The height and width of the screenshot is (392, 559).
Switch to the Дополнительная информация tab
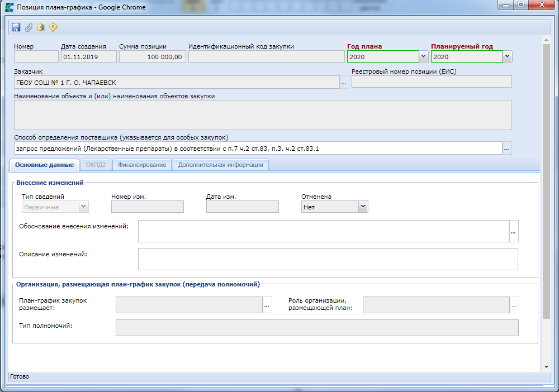[x=221, y=165]
